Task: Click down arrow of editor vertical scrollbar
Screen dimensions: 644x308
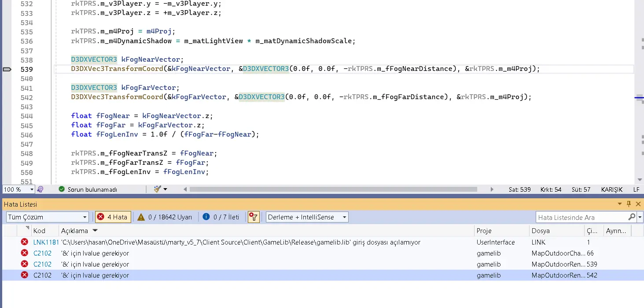Action: (x=640, y=179)
